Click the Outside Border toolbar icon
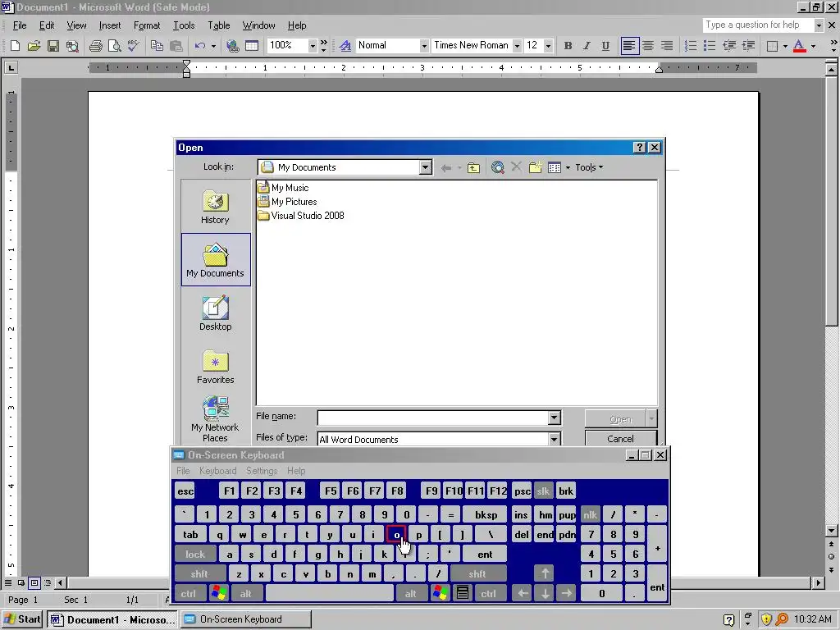 tap(772, 46)
